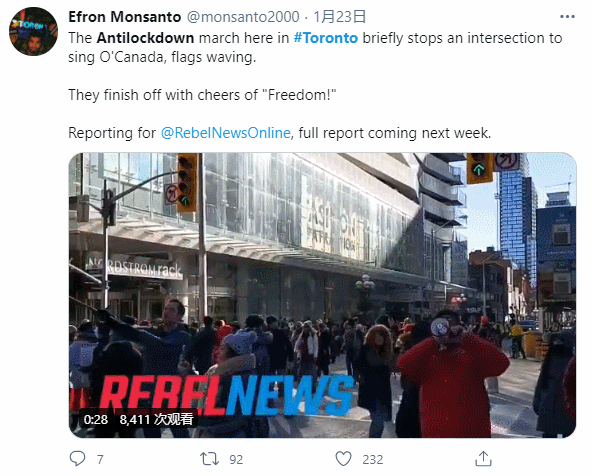
Task: Open the @RebelNewsOnline mention link
Action: pyautogui.click(x=225, y=133)
